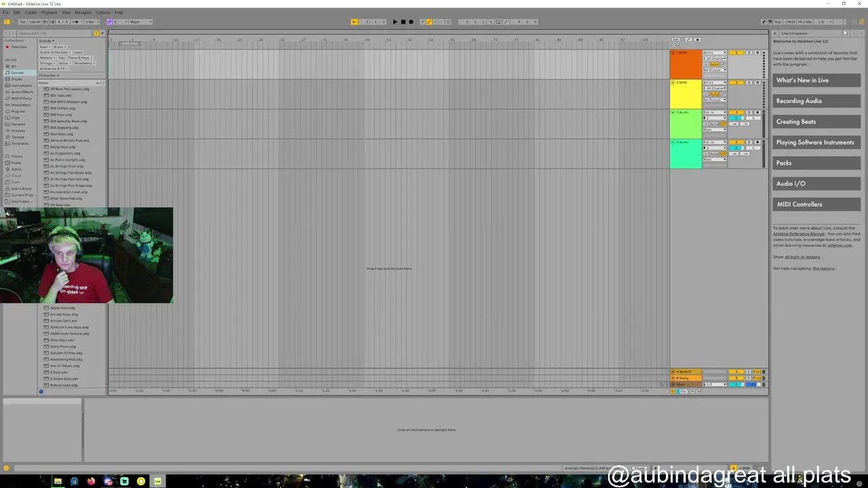
Task: Select Audio Effects category in browser
Action: pos(19,92)
